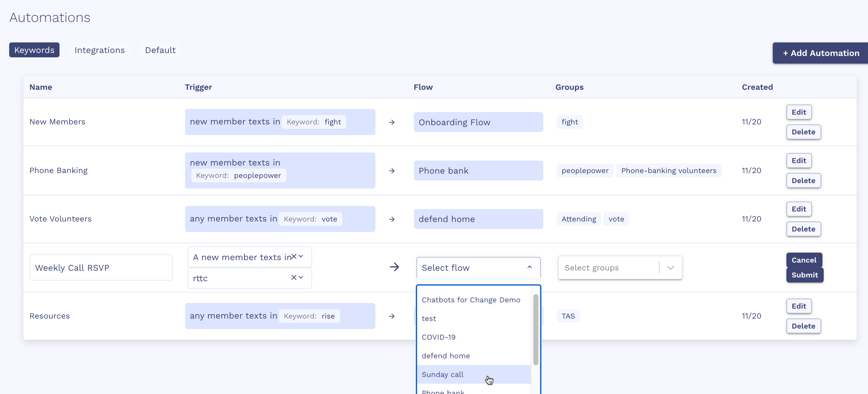Click the arrow icon in Phone Banking row
Image resolution: width=868 pixels, height=394 pixels.
[x=392, y=171]
